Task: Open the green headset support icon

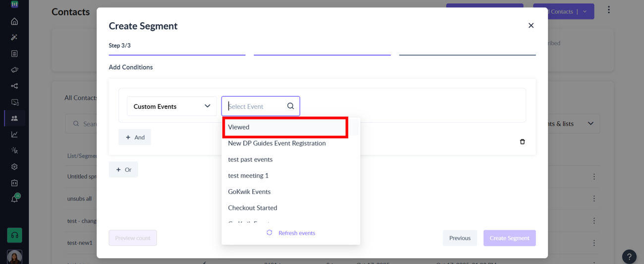Action: (x=14, y=235)
